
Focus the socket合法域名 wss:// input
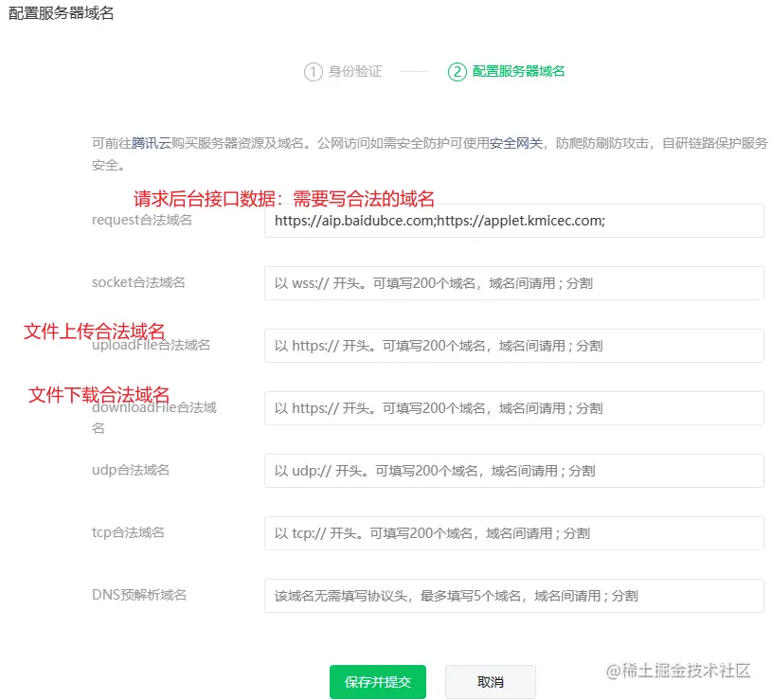(x=513, y=283)
